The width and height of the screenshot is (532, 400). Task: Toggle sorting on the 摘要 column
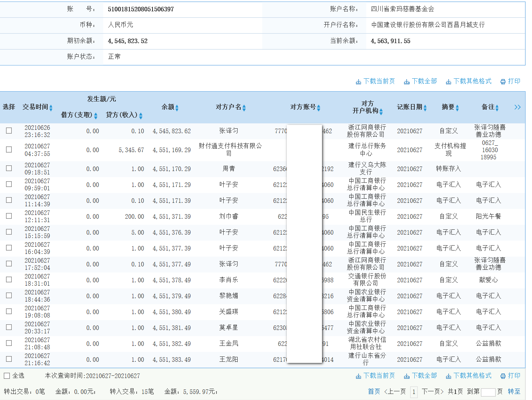point(458,107)
